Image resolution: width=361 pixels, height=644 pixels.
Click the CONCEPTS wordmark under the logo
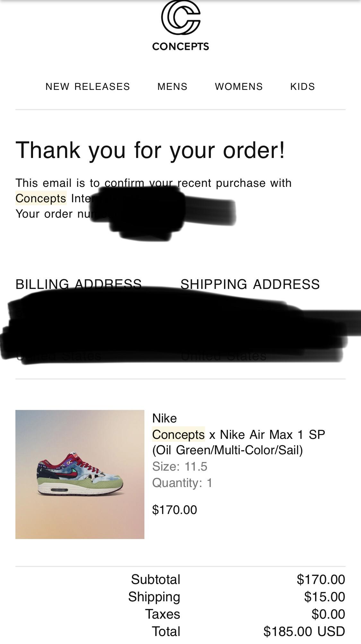click(x=181, y=47)
